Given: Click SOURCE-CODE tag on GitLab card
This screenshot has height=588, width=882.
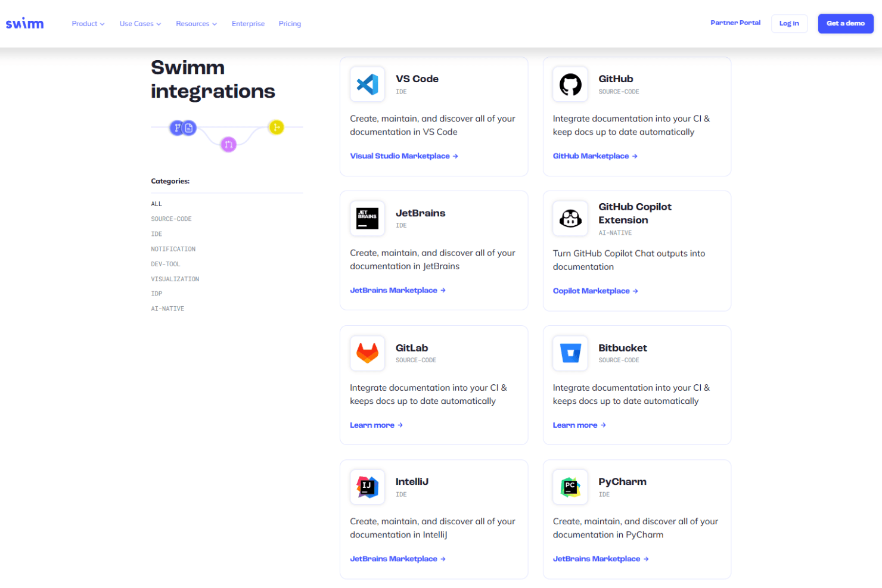Looking at the screenshot, I should coord(416,360).
